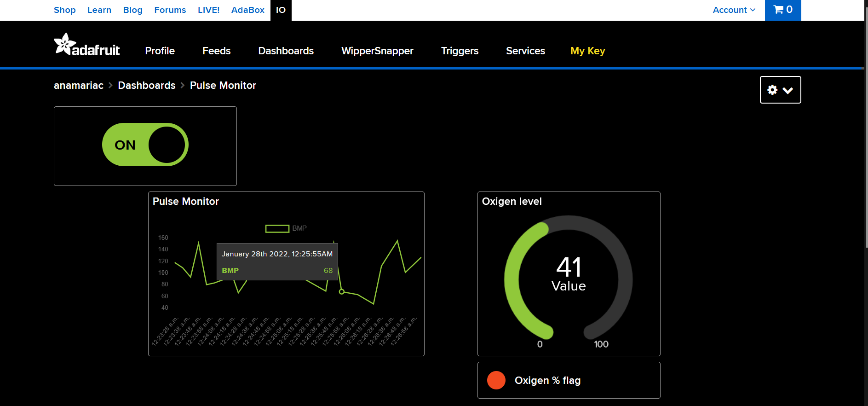Screen dimensions: 868x406
Task: Open the Profile menu item
Action: pos(160,51)
